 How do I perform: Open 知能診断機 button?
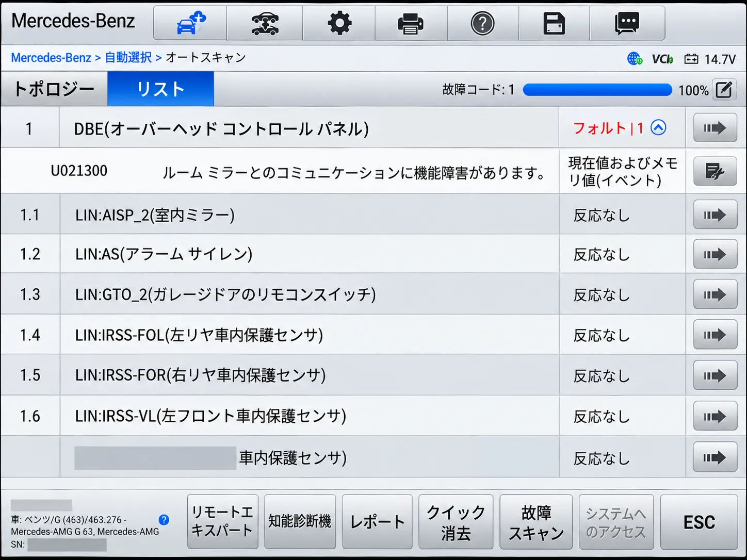[x=300, y=522]
